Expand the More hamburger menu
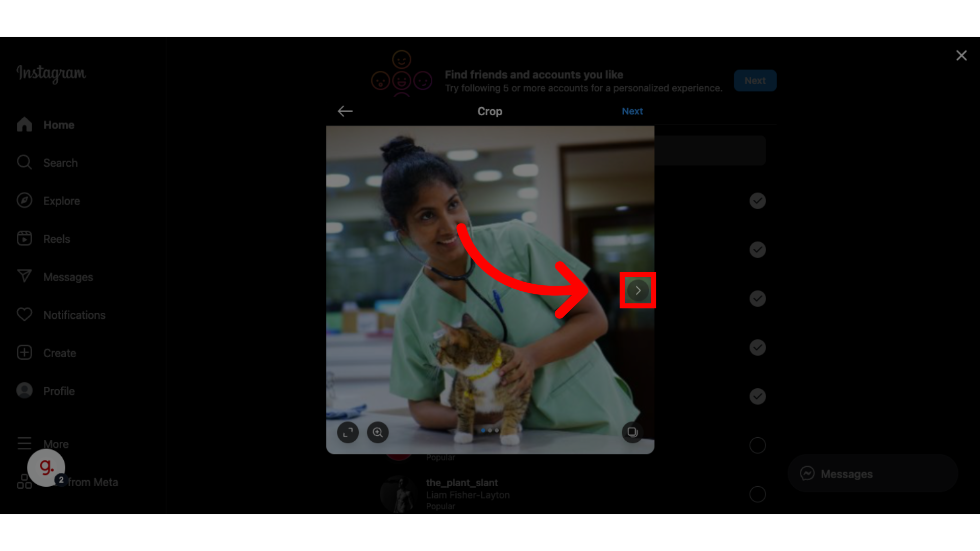980x551 pixels. [x=24, y=443]
